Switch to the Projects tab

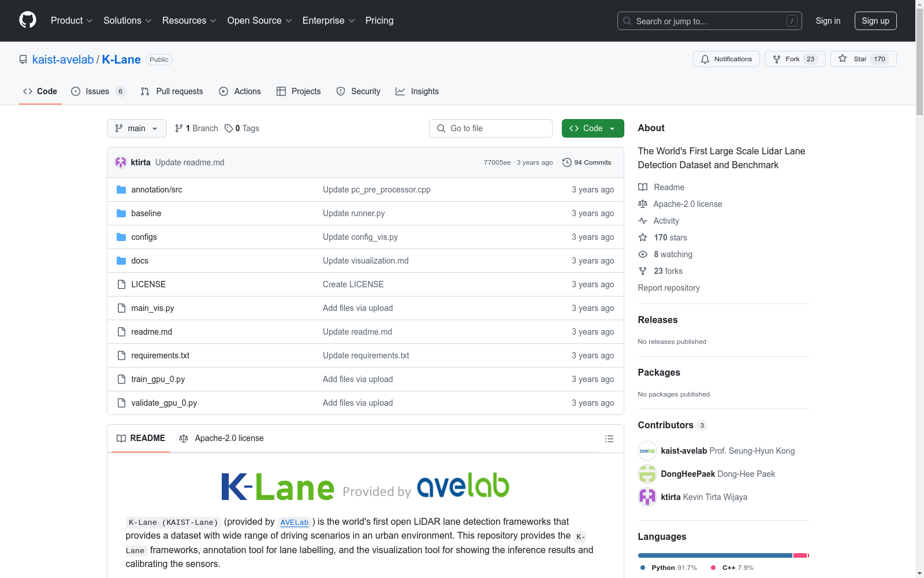(299, 91)
